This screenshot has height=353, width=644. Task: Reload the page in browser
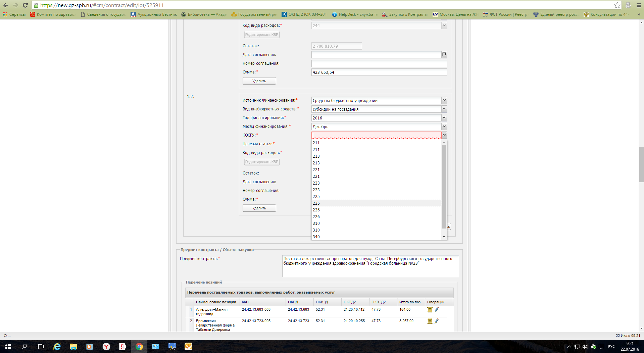pyautogui.click(x=25, y=5)
